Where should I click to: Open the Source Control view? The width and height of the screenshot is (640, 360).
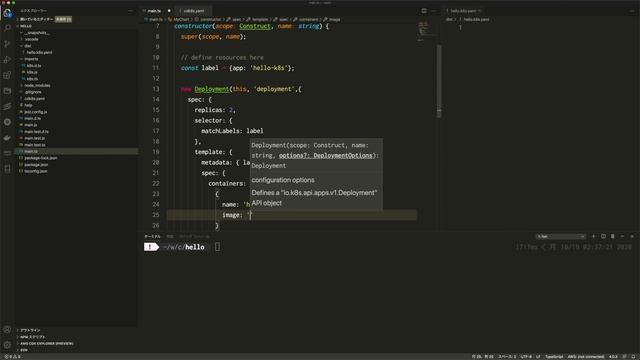click(7, 44)
